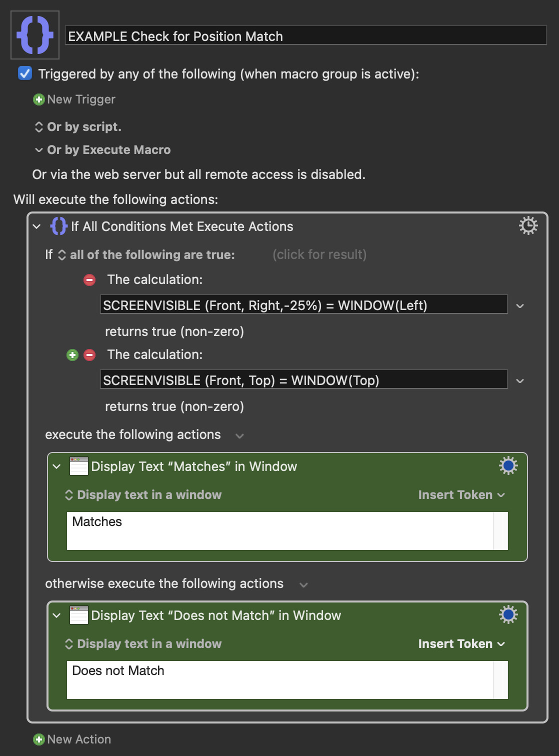The image size is (559, 756).
Task: Toggle the Triggered by checkbox
Action: coord(25,73)
